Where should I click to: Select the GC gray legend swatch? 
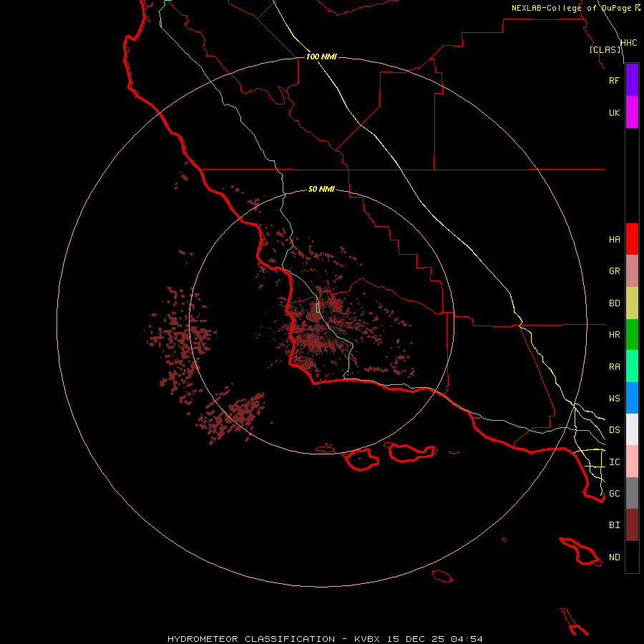(632, 493)
